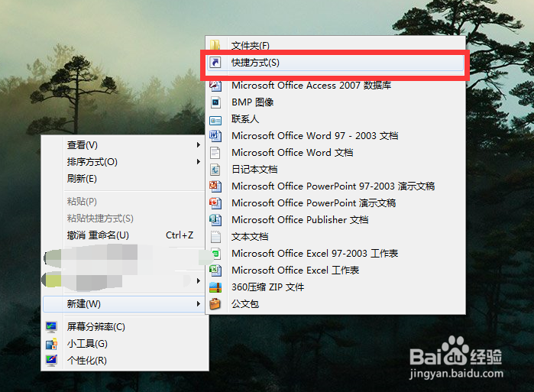Create a Microsoft Office Word 97 - 2003 文档

[335, 136]
